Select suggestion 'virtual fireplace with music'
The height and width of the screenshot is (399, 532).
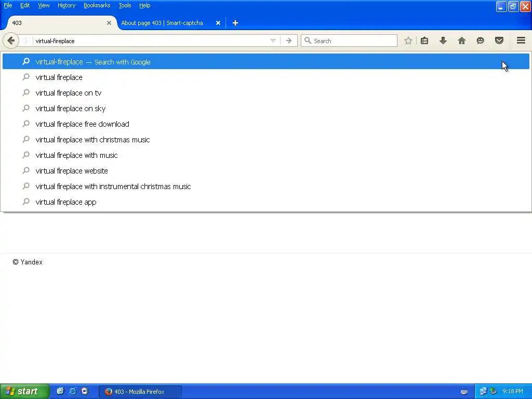pos(266,155)
